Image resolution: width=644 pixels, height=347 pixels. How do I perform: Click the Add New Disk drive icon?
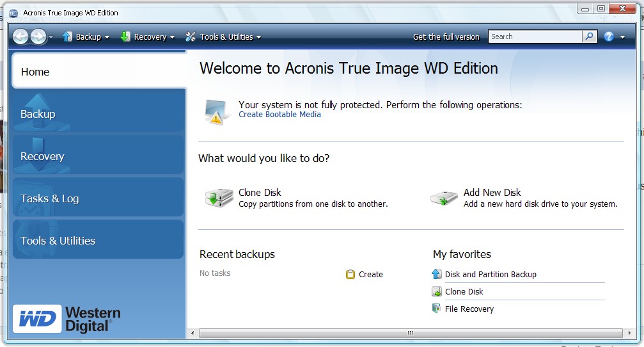point(444,198)
